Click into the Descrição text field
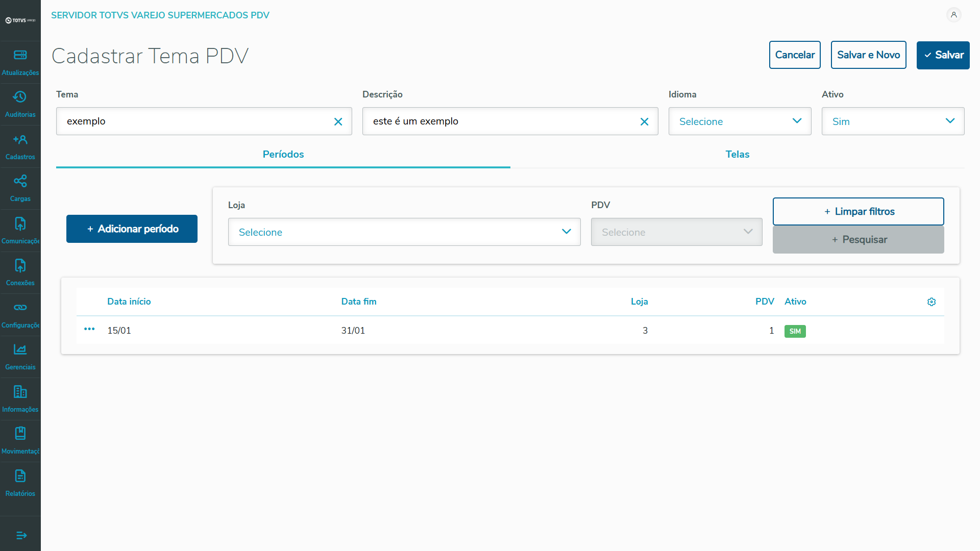Image resolution: width=980 pixels, height=551 pixels. pos(500,121)
